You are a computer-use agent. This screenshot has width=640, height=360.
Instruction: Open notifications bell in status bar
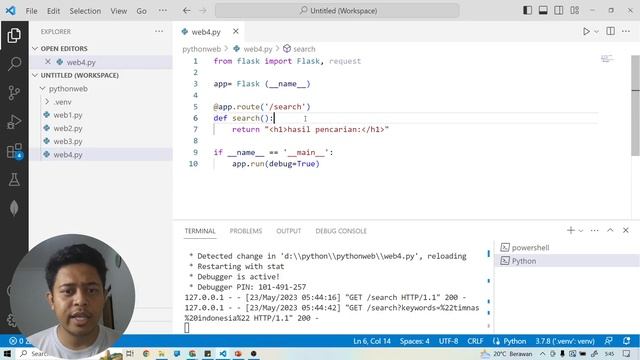pyautogui.click(x=627, y=341)
